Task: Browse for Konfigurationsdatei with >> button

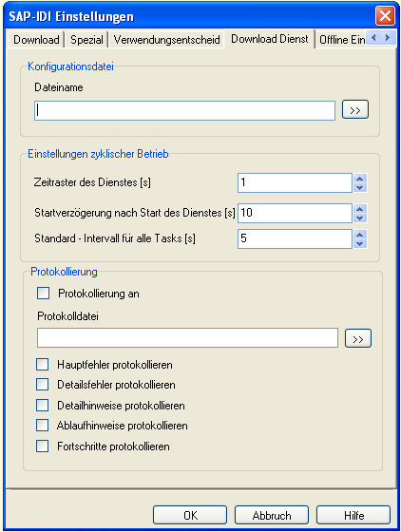Action: (x=355, y=109)
